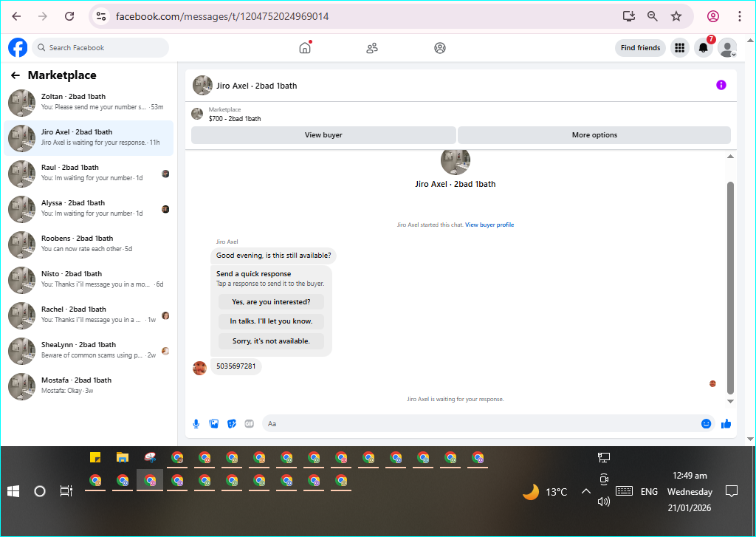Click install app icon in address bar

coord(629,16)
